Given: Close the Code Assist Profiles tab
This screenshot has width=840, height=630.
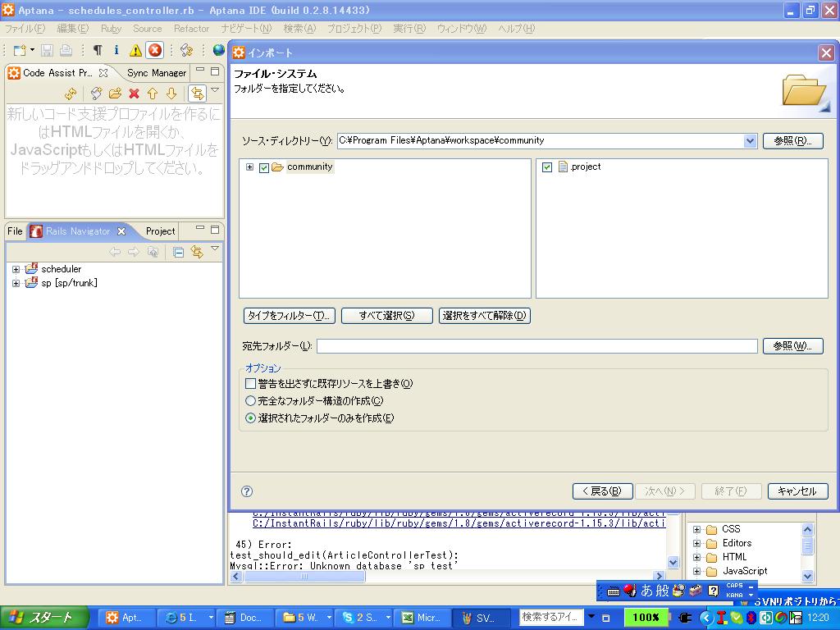Looking at the screenshot, I should (103, 73).
